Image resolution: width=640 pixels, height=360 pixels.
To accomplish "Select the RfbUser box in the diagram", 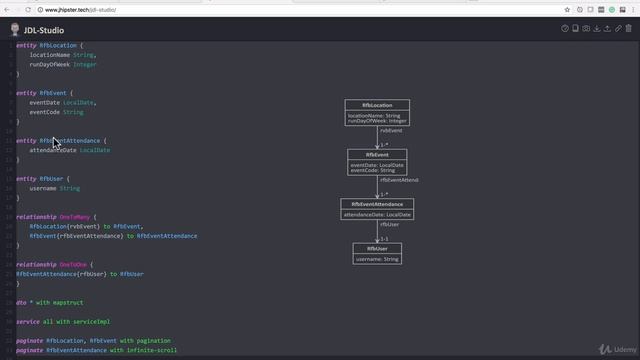I will (377, 253).
